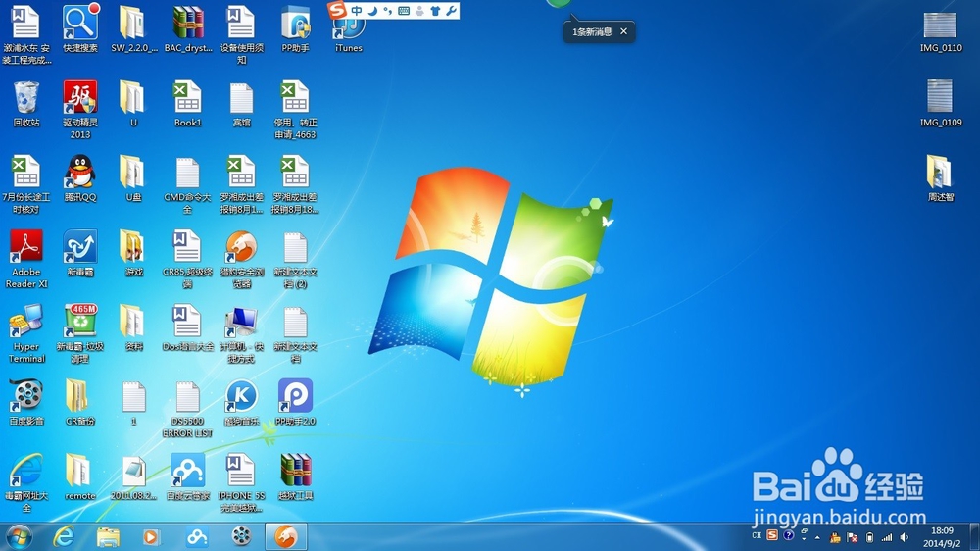Viewport: 980px width, 551px height.
Task: Dismiss the 1条新消息 notification
Action: click(x=623, y=31)
